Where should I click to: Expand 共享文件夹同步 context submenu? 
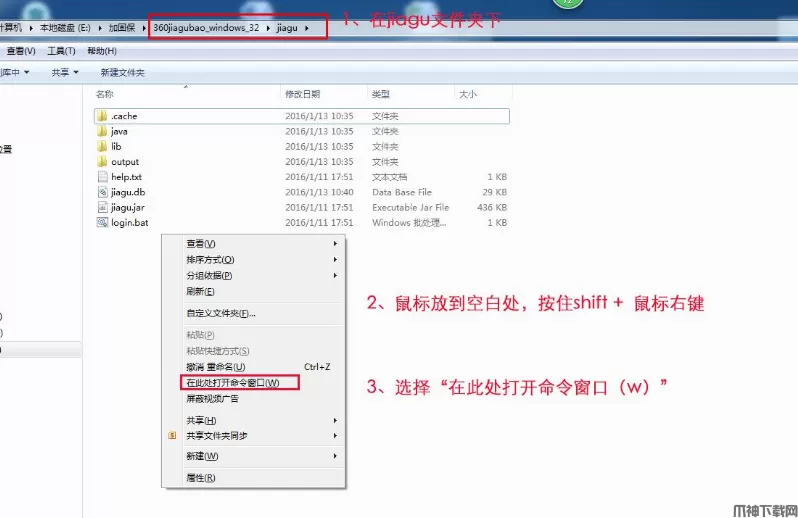click(x=335, y=436)
